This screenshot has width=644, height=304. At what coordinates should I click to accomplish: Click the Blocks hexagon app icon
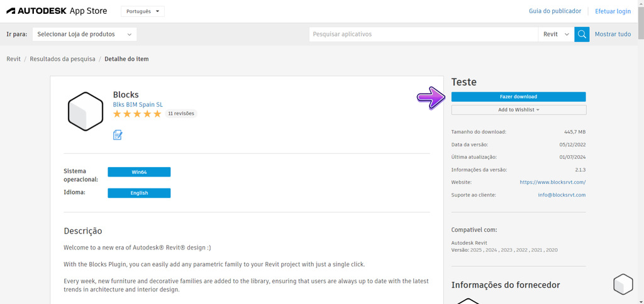point(85,112)
